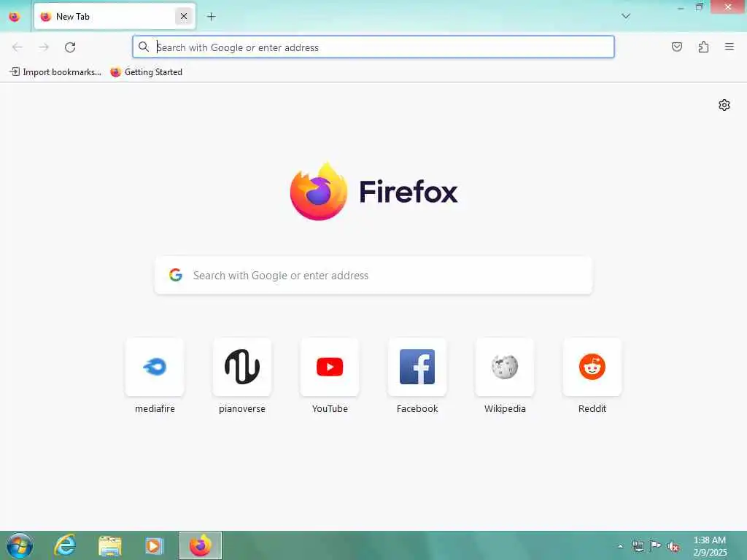Show hidden tray icons arrow
This screenshot has height=560, width=747.
tap(620, 546)
